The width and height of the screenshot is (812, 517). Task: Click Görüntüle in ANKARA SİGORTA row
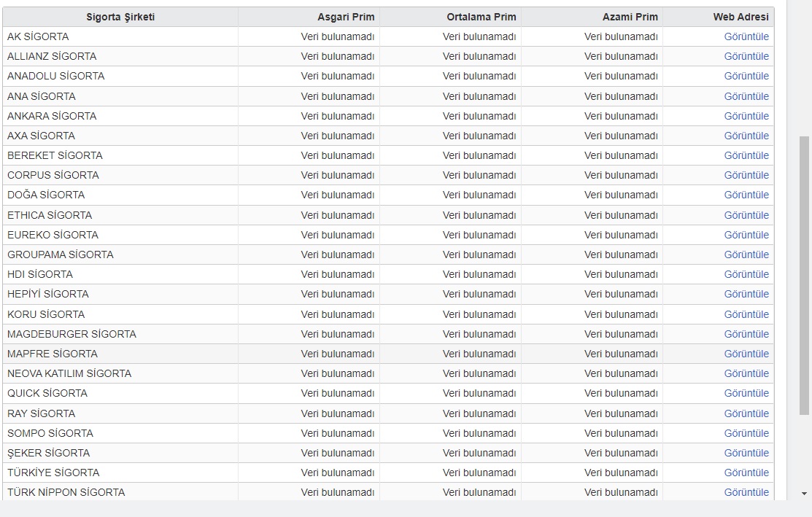pos(746,116)
